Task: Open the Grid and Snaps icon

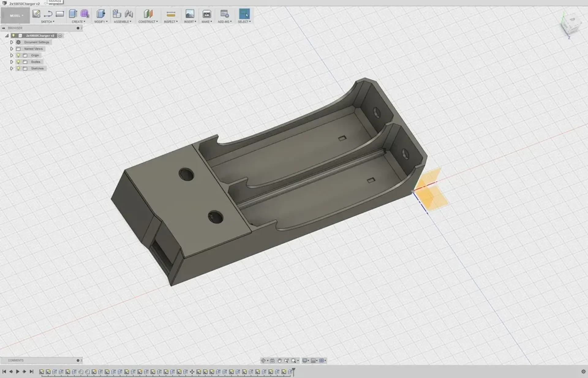Action: point(313,361)
